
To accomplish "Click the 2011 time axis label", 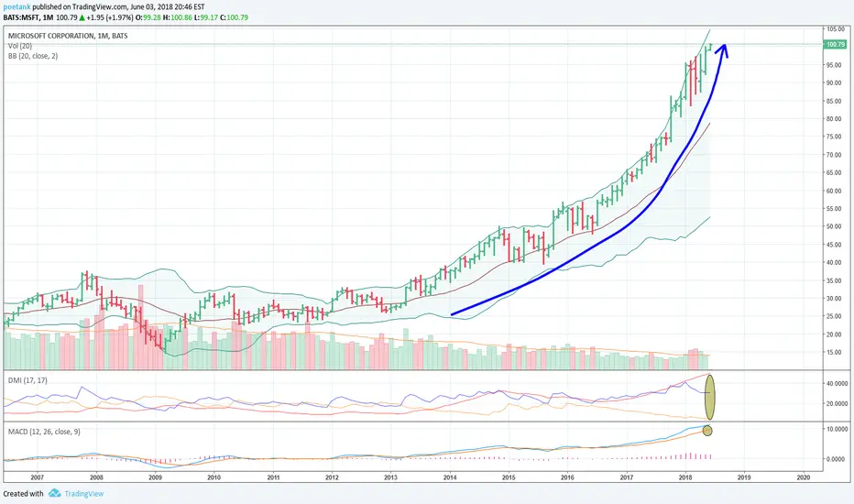I will pyautogui.click(x=273, y=477).
